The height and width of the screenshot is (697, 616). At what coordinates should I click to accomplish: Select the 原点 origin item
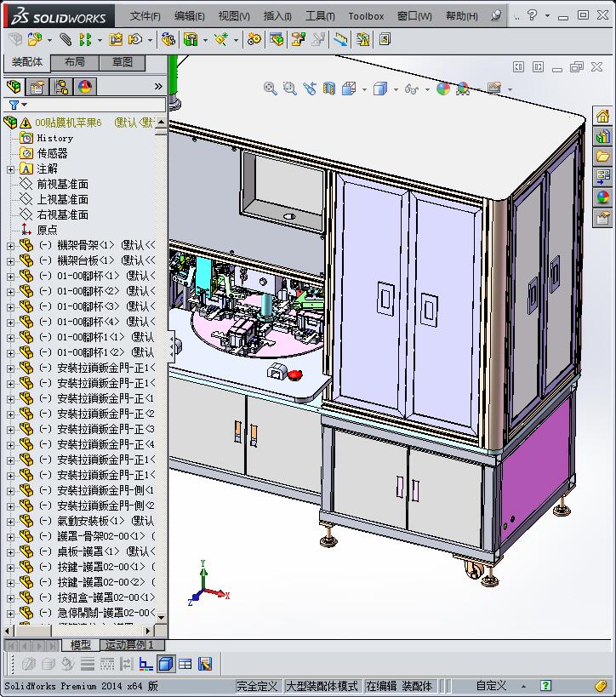(47, 230)
